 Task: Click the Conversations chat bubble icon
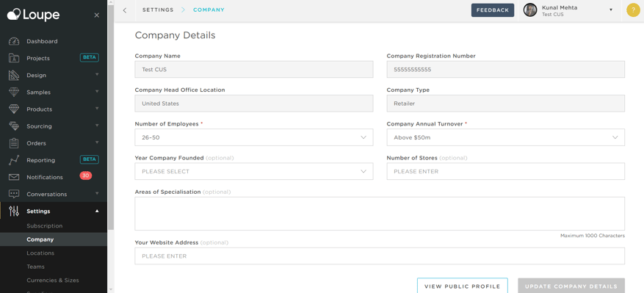(x=14, y=194)
